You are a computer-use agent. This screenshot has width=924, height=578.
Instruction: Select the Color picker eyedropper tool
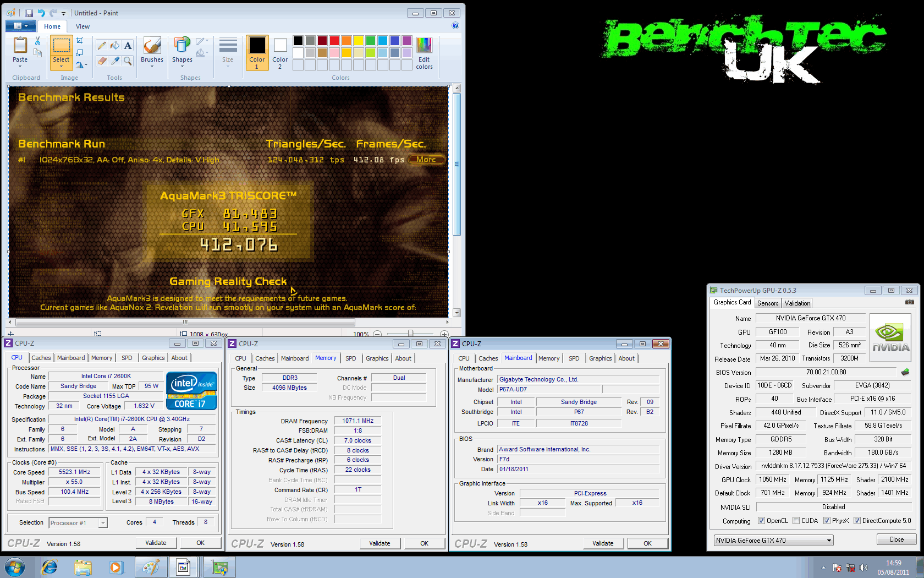coord(114,61)
